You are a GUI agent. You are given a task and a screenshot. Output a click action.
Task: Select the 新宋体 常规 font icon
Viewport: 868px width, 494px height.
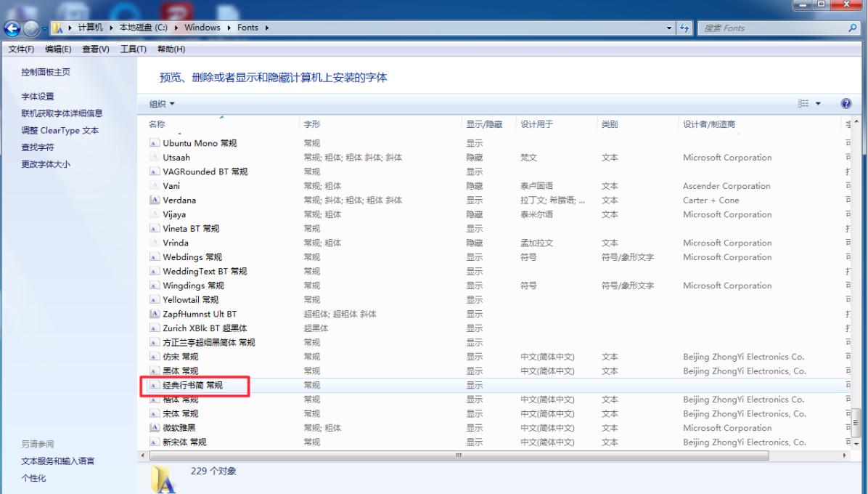point(155,442)
